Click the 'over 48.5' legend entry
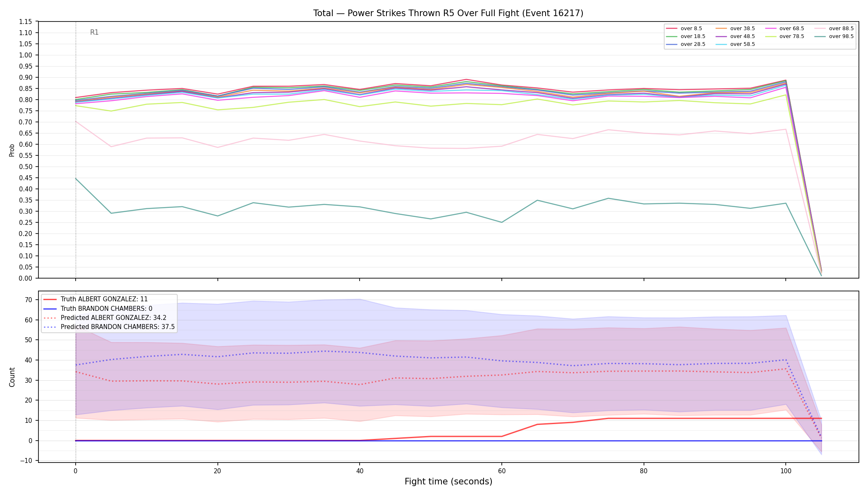This screenshot has height=496, width=868. (x=735, y=36)
